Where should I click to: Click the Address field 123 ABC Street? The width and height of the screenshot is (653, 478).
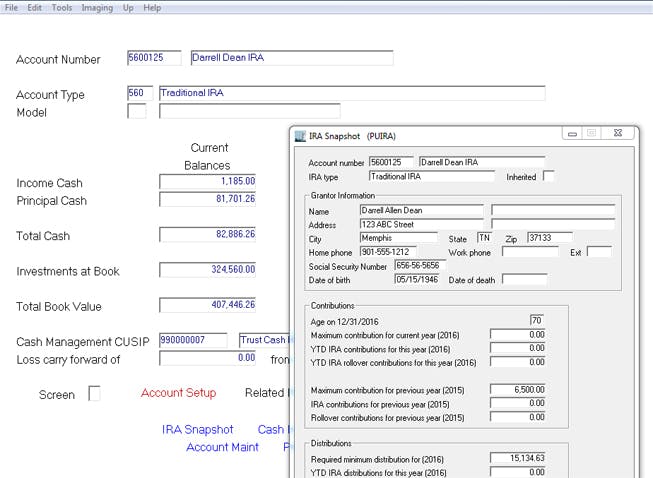pyautogui.click(x=421, y=224)
